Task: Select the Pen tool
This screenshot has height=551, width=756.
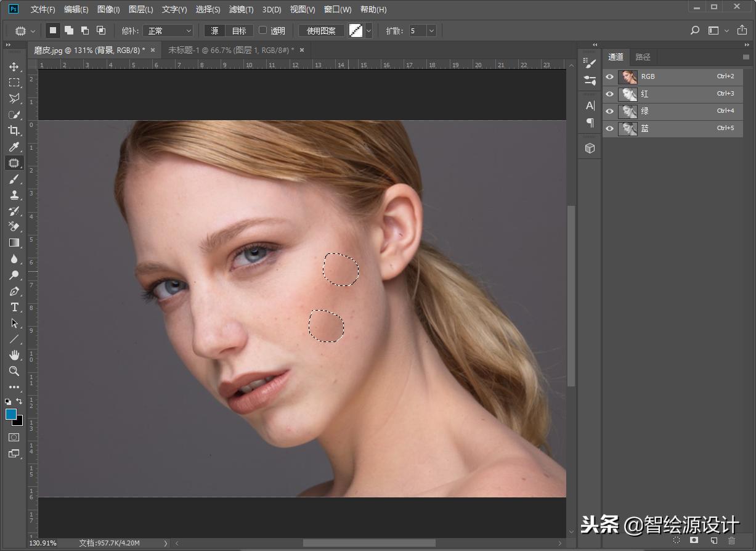Action: 14,291
